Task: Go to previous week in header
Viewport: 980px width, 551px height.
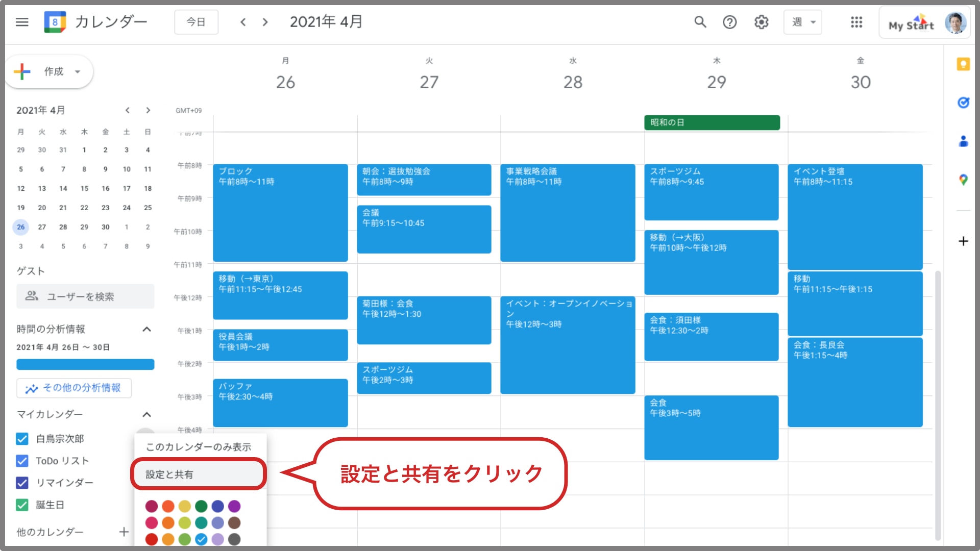Action: click(x=243, y=22)
